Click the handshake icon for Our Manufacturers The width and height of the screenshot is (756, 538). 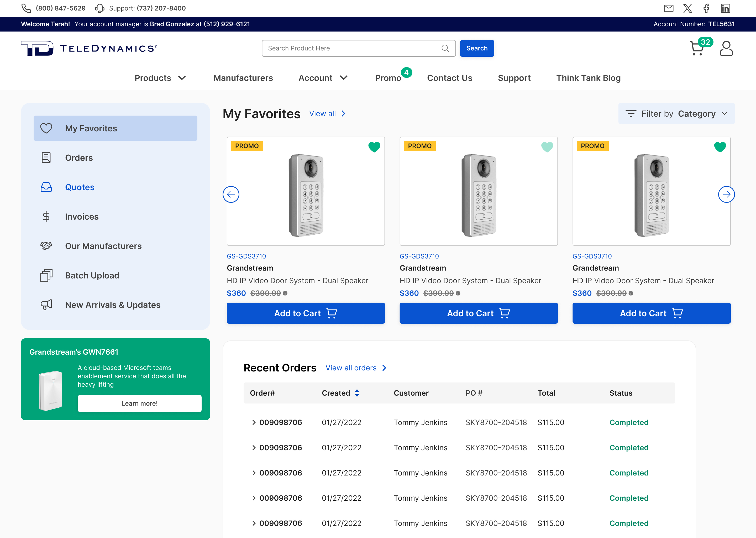pos(46,246)
